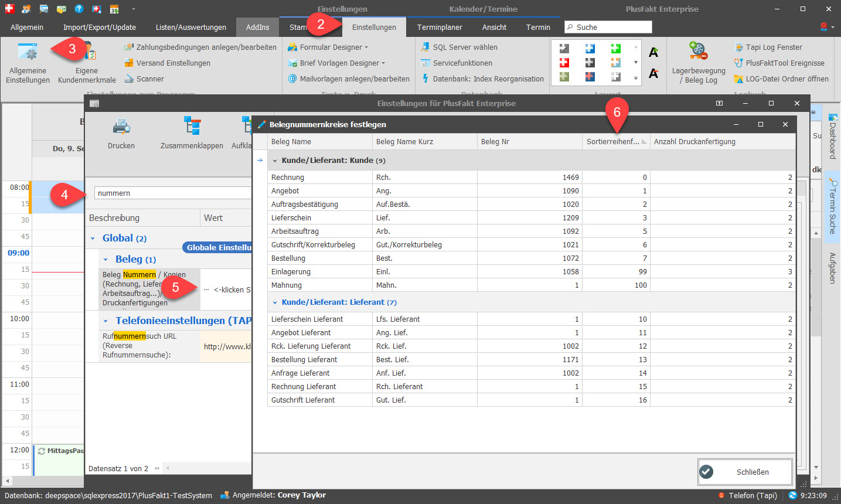Open Mailvorlagen anlegen/bearbeiten
841x504 pixels.
(348, 79)
